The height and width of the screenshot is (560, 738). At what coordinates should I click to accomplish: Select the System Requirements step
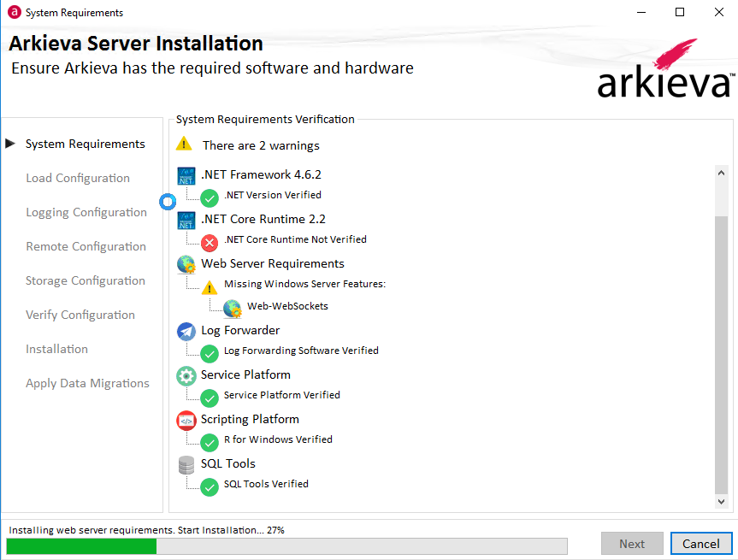[x=86, y=144]
